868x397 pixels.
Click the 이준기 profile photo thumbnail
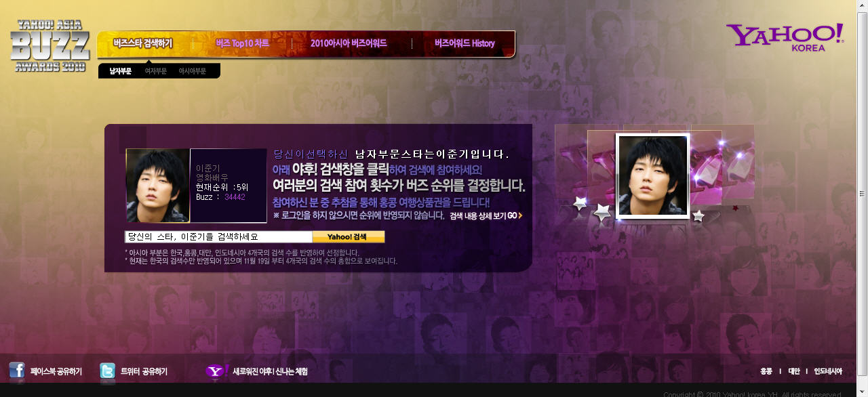click(158, 186)
